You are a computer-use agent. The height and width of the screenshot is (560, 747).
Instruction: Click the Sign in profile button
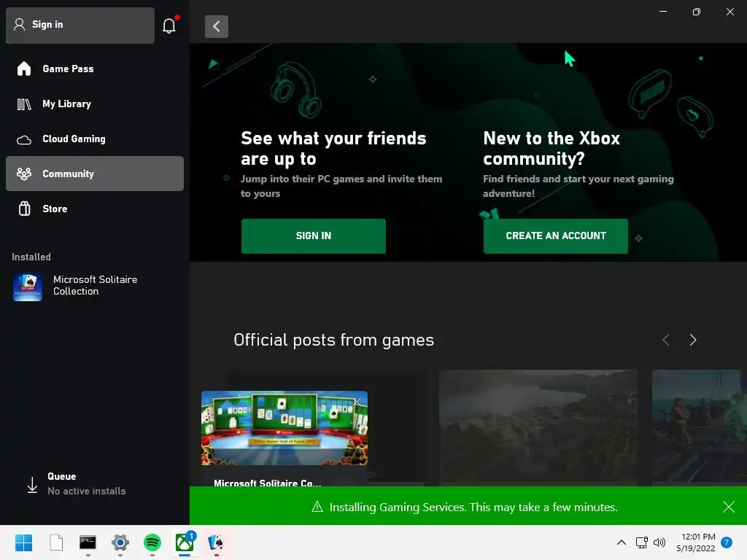[80, 26]
